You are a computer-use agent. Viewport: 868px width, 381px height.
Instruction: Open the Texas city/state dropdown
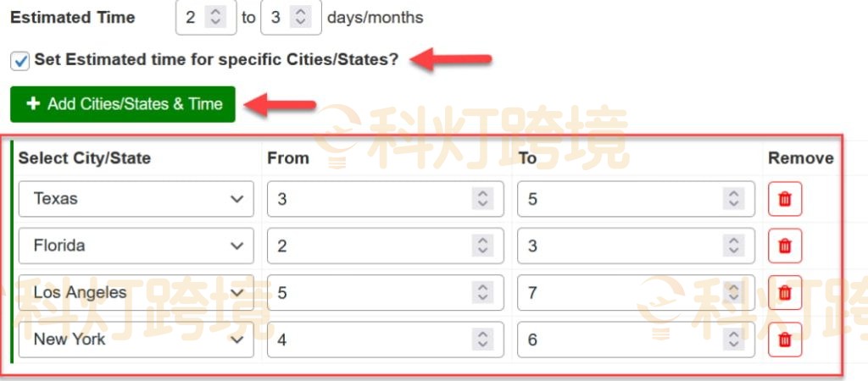[x=136, y=199]
